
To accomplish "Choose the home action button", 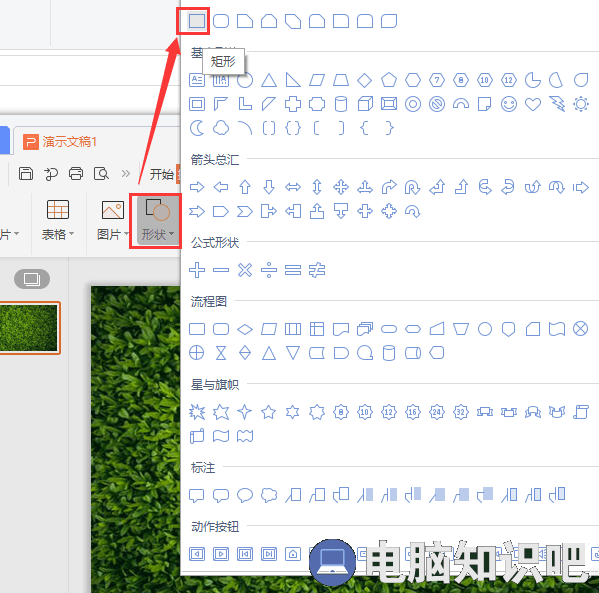I will [293, 554].
